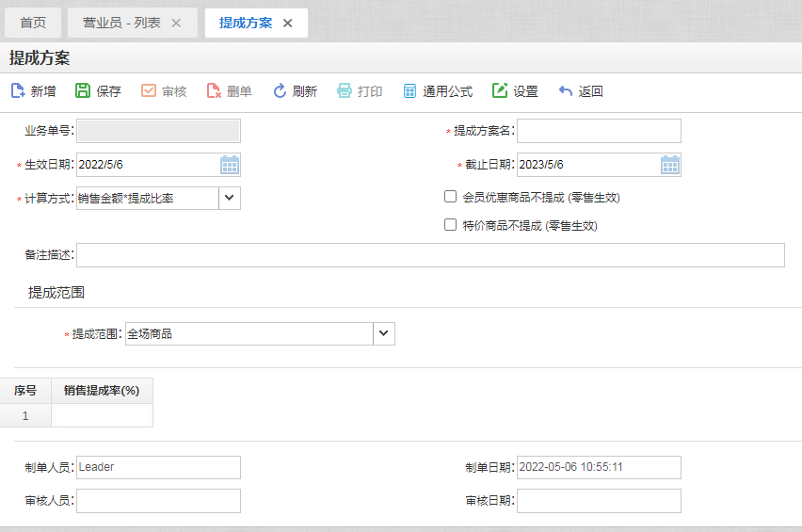
Task: Click the 返回 back arrow icon
Action: pyautogui.click(x=565, y=91)
